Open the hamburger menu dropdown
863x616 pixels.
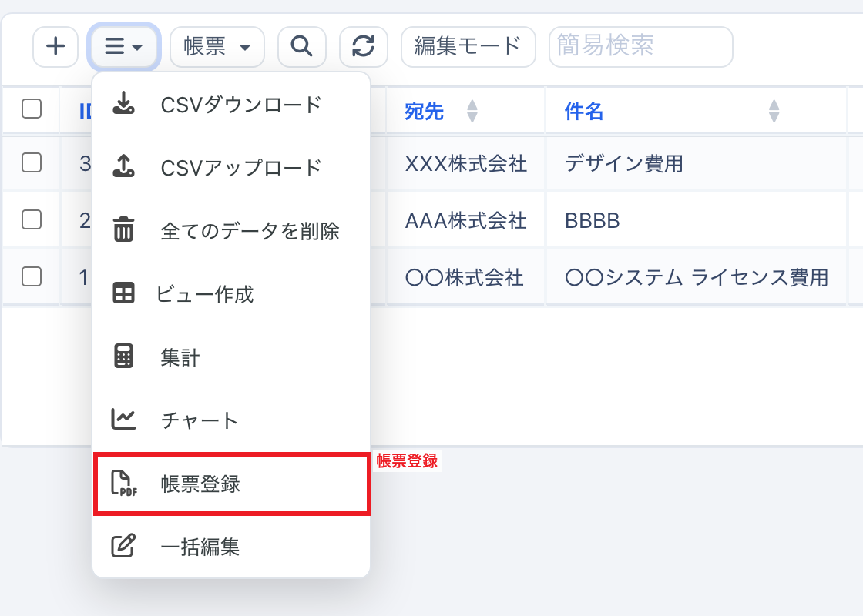124,47
